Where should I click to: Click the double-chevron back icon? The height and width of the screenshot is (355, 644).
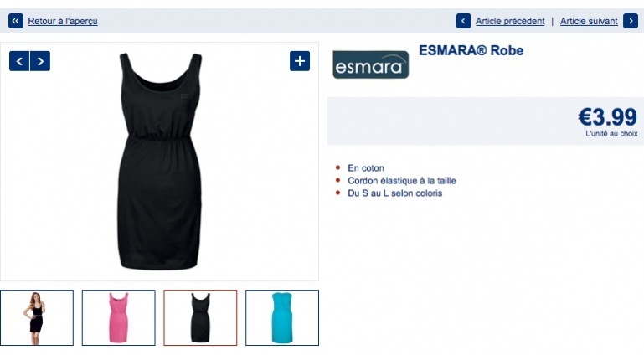(16, 21)
